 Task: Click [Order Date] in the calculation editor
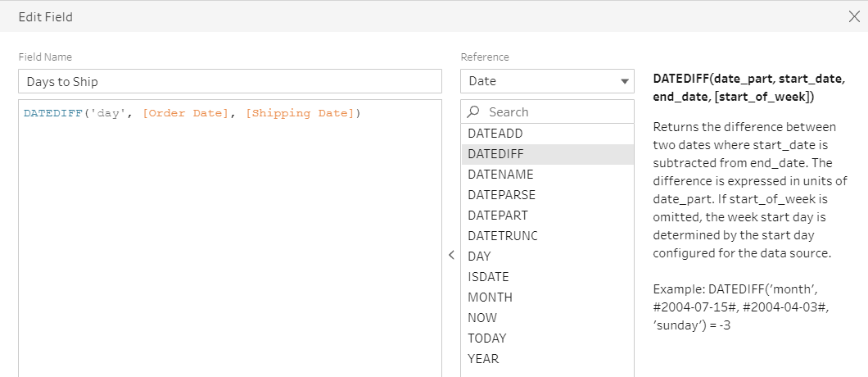point(187,113)
